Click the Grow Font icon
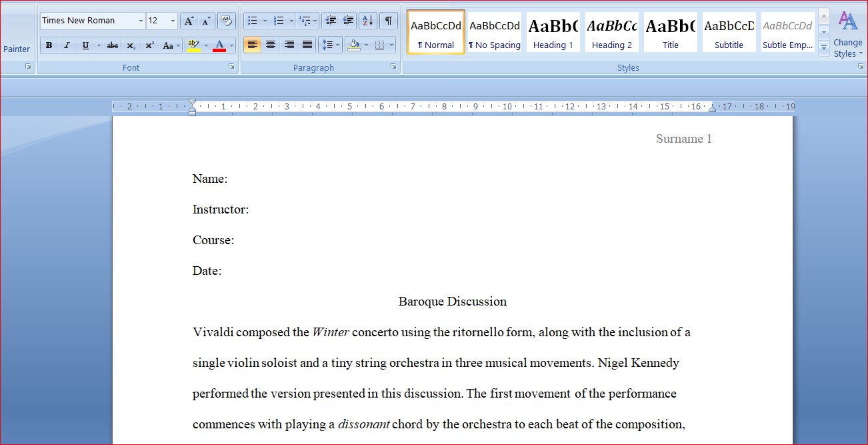 (x=189, y=21)
